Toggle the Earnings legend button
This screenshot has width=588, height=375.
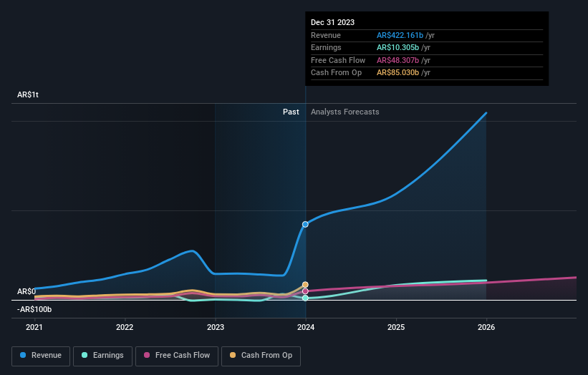click(x=102, y=356)
